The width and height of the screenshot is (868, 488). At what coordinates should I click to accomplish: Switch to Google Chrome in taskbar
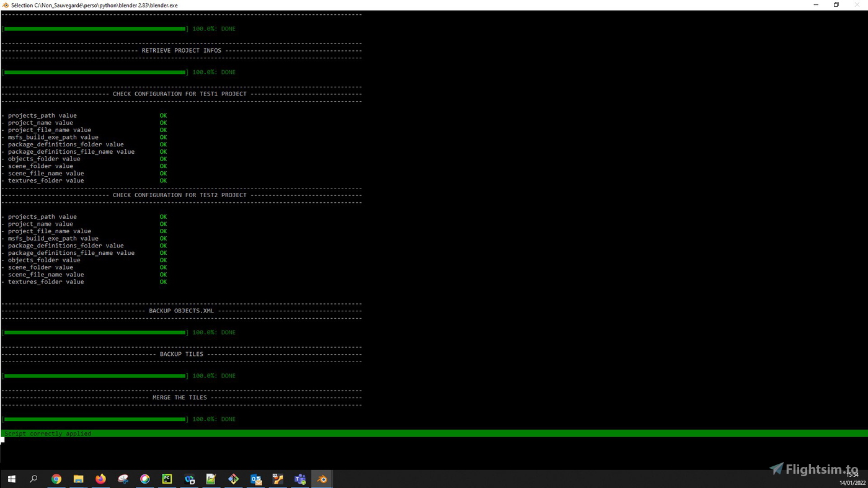[56, 479]
